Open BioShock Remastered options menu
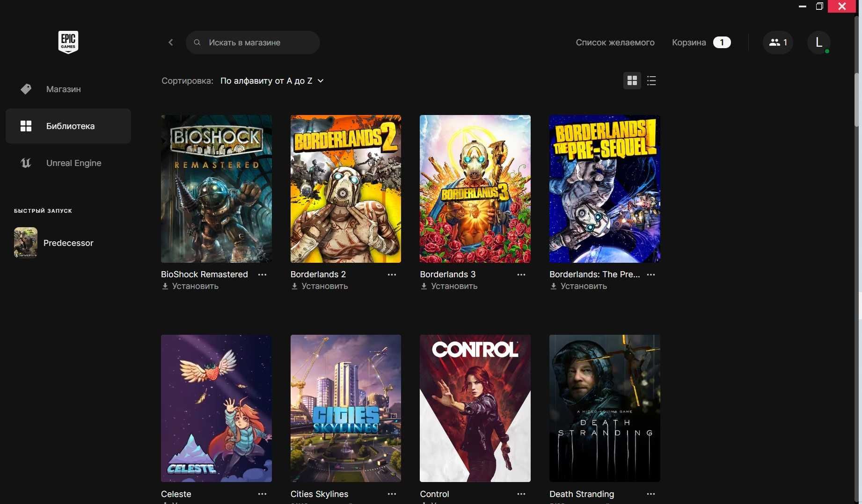This screenshot has height=504, width=862. click(x=263, y=274)
